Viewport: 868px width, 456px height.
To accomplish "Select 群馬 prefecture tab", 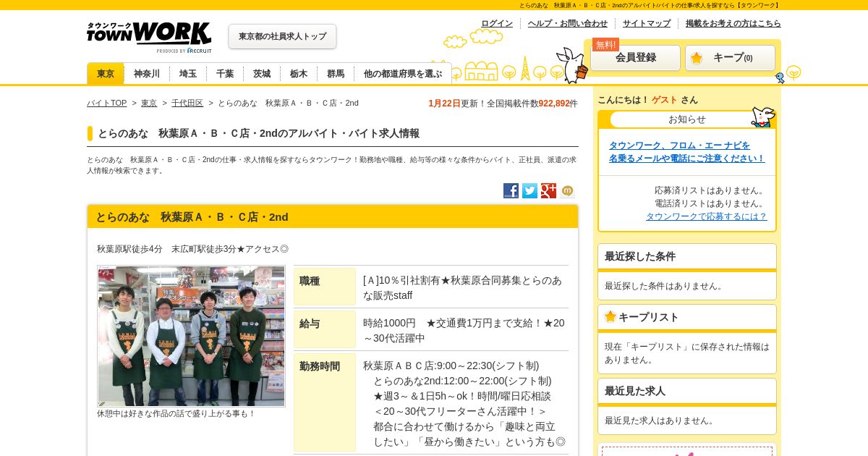I will pyautogui.click(x=336, y=73).
